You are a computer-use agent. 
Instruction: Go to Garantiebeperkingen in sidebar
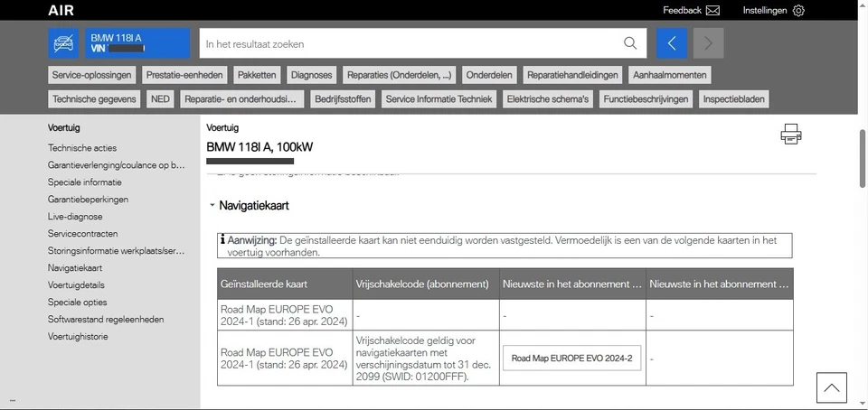[x=88, y=200]
